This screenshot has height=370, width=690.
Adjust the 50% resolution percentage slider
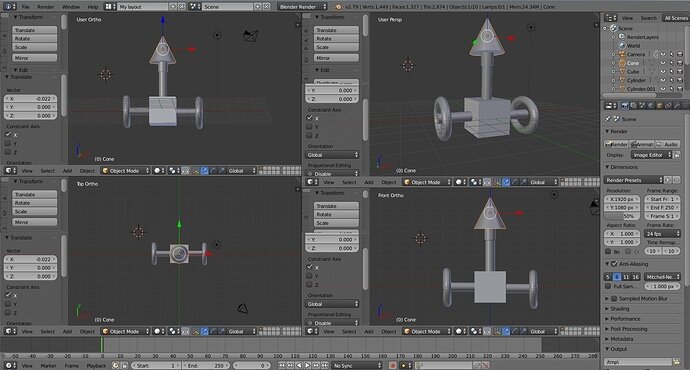622,216
